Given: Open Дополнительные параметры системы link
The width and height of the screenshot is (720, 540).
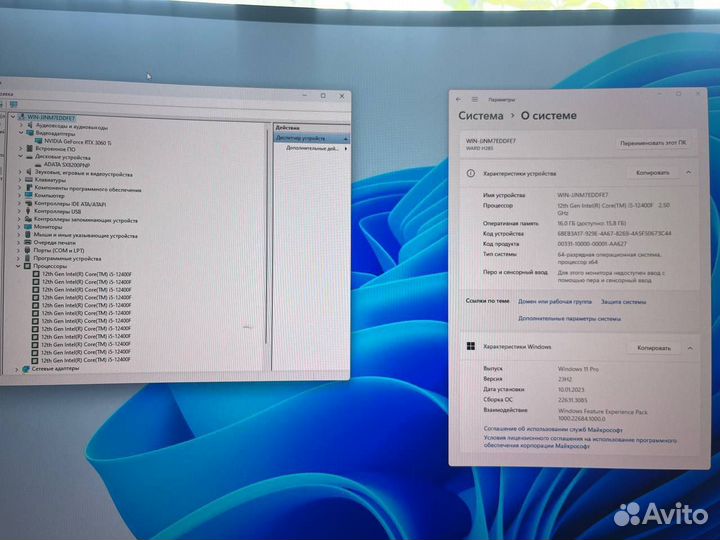Looking at the screenshot, I should 569,318.
